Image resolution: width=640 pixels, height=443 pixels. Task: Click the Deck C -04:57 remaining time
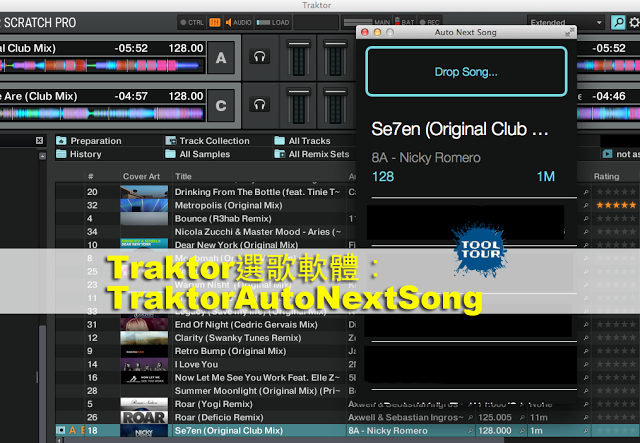tap(131, 96)
